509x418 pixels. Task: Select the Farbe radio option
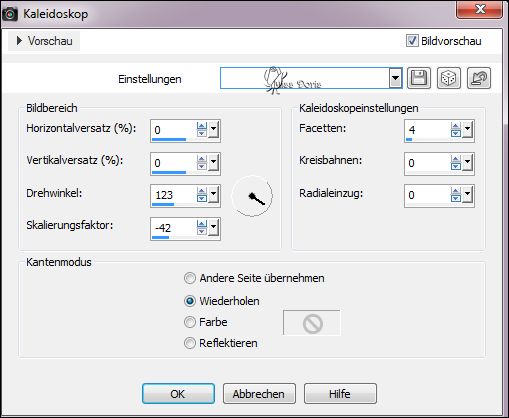pyautogui.click(x=190, y=322)
